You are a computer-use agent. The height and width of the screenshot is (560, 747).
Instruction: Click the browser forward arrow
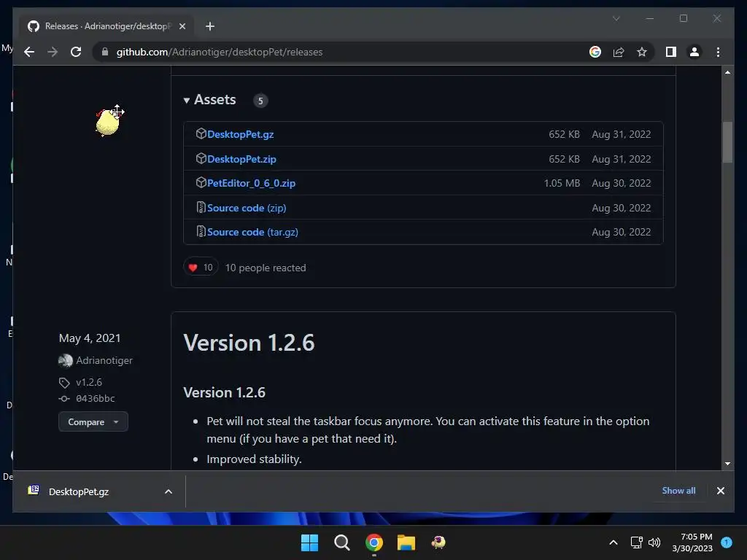53,52
